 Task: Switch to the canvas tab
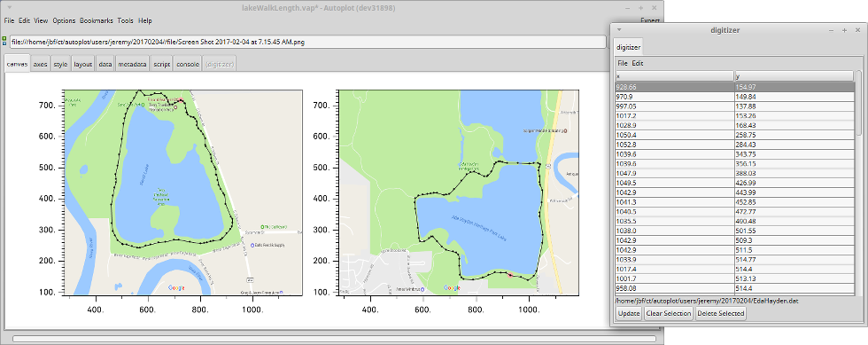[x=17, y=65]
